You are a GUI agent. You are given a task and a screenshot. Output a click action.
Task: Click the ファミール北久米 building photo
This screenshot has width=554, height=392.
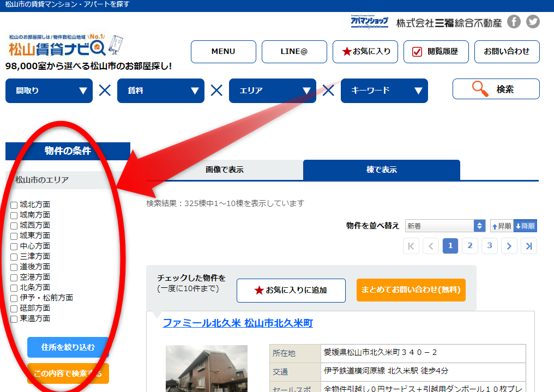pos(207,369)
